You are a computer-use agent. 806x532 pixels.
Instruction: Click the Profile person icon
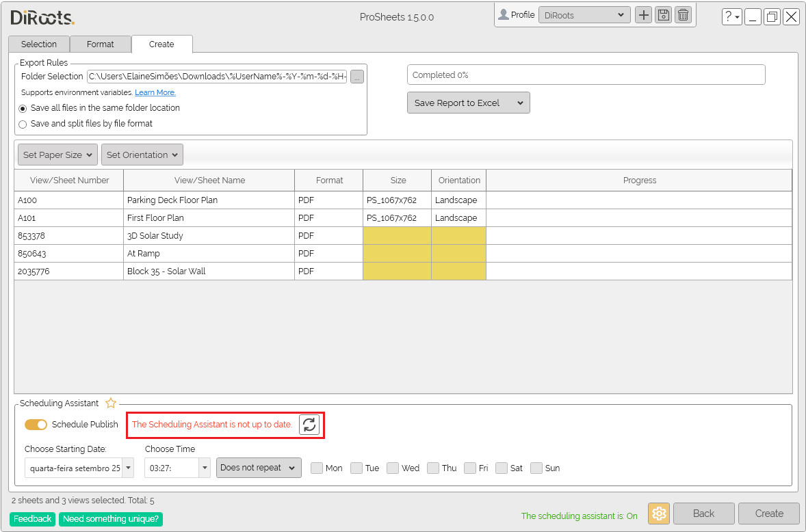click(504, 14)
